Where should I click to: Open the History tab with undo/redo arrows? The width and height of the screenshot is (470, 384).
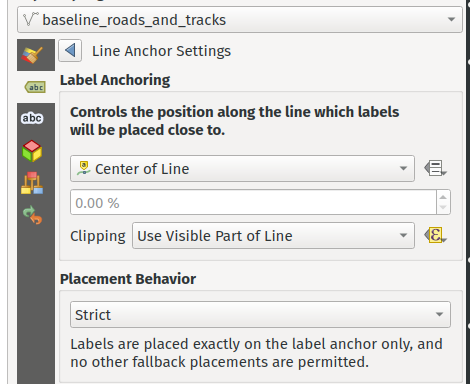pyautogui.click(x=32, y=215)
